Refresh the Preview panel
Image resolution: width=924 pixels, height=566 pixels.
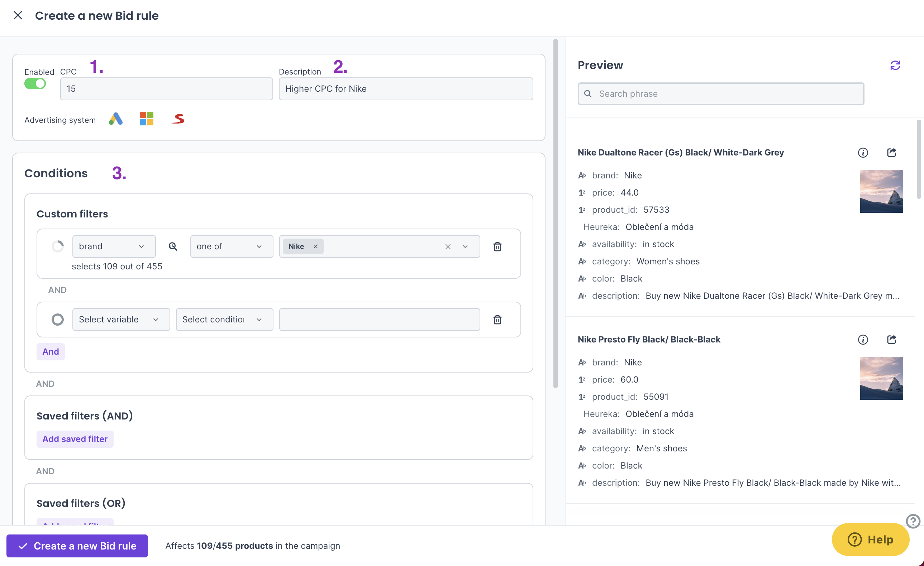(x=895, y=65)
